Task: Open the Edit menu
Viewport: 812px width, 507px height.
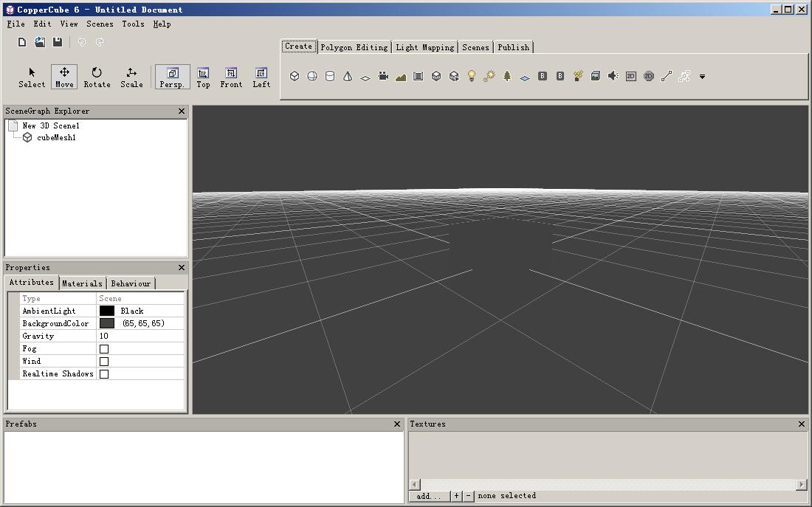Action: 43,24
